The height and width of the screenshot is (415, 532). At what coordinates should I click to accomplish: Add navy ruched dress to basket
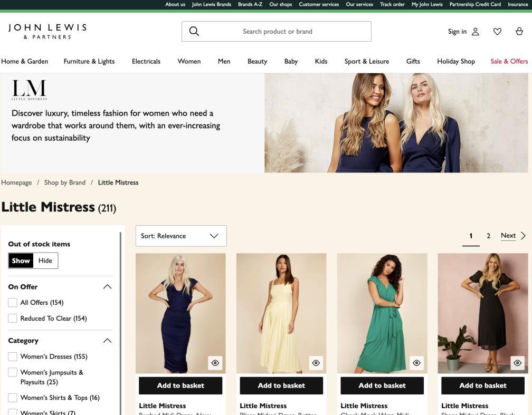(x=180, y=385)
